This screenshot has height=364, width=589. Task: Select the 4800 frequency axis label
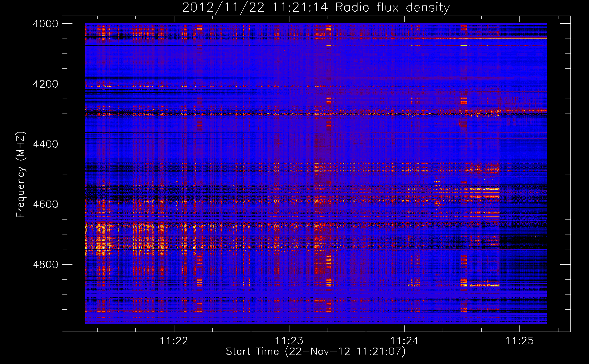pos(46,265)
